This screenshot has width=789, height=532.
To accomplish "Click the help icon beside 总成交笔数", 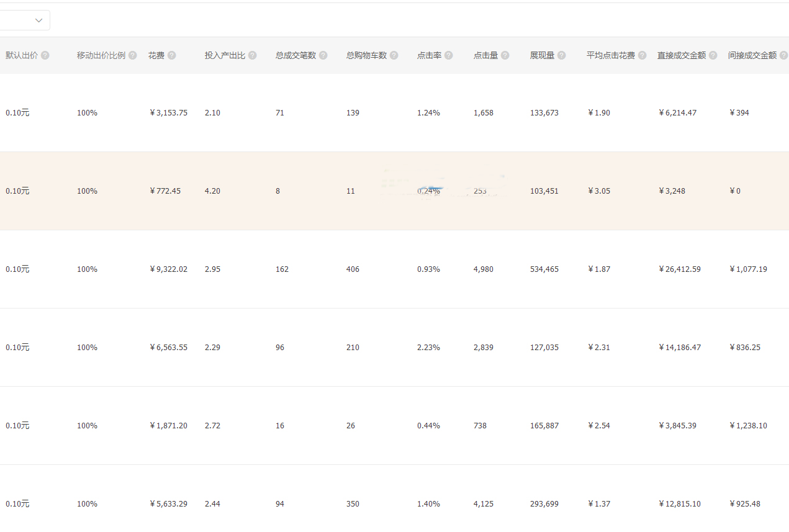I will coord(323,55).
